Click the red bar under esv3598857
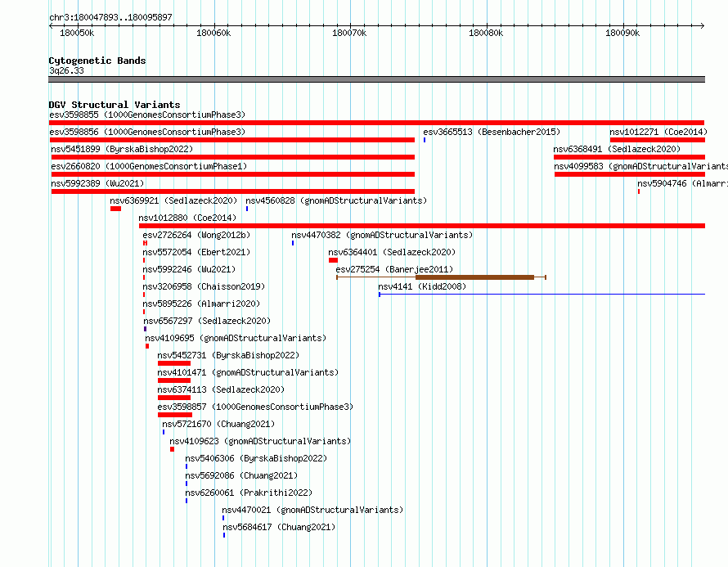Screen dimensions: 728x567 point(175,415)
